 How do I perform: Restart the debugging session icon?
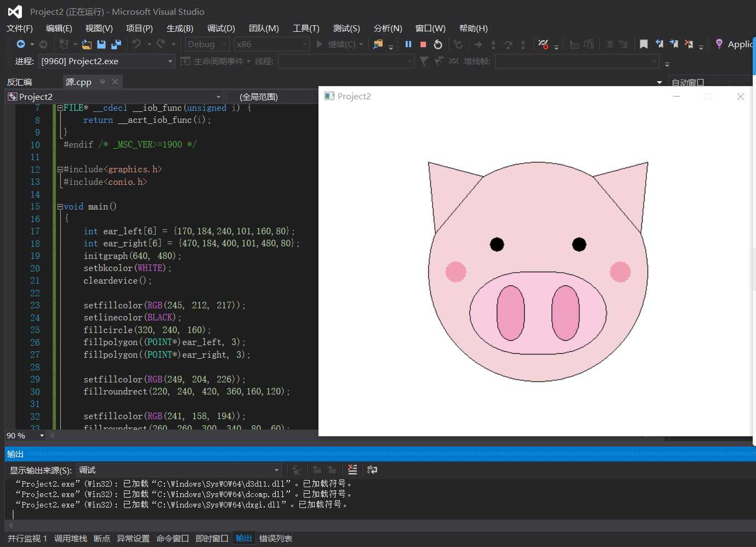click(438, 44)
